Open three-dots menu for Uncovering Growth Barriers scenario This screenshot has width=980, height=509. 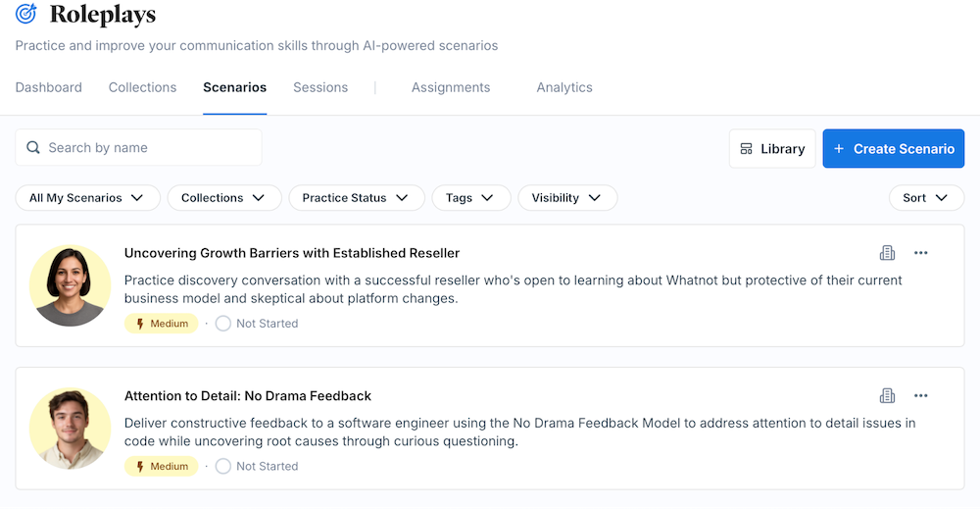(920, 253)
